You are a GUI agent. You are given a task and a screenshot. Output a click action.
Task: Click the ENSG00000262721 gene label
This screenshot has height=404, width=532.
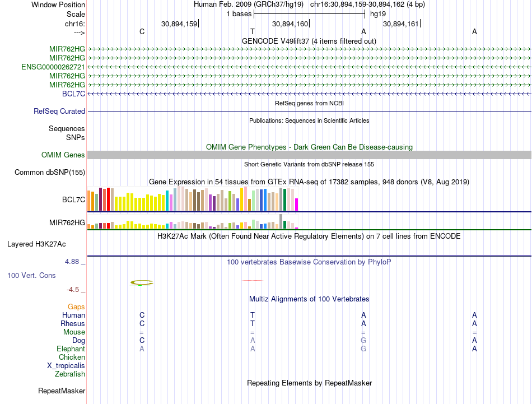[x=53, y=67]
